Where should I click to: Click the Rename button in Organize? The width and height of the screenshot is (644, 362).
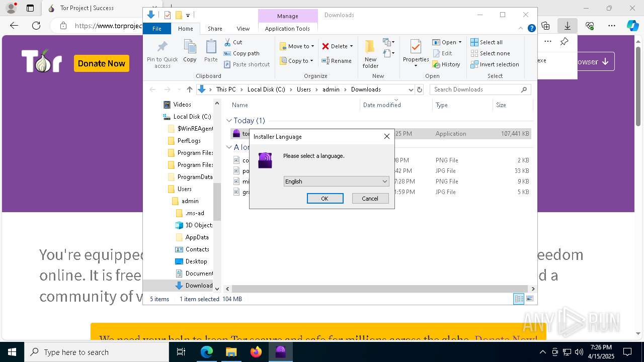point(337,61)
